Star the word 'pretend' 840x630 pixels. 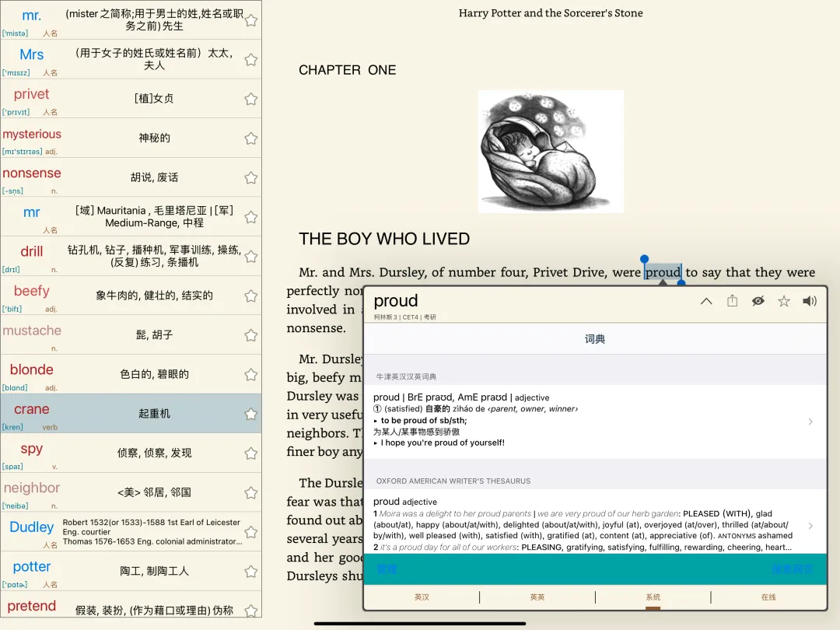250,611
